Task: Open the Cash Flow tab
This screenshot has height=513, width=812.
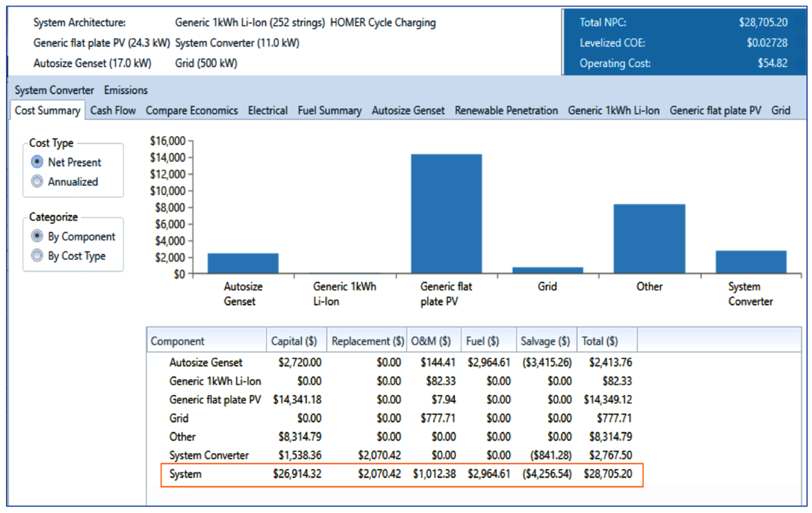Action: [113, 110]
